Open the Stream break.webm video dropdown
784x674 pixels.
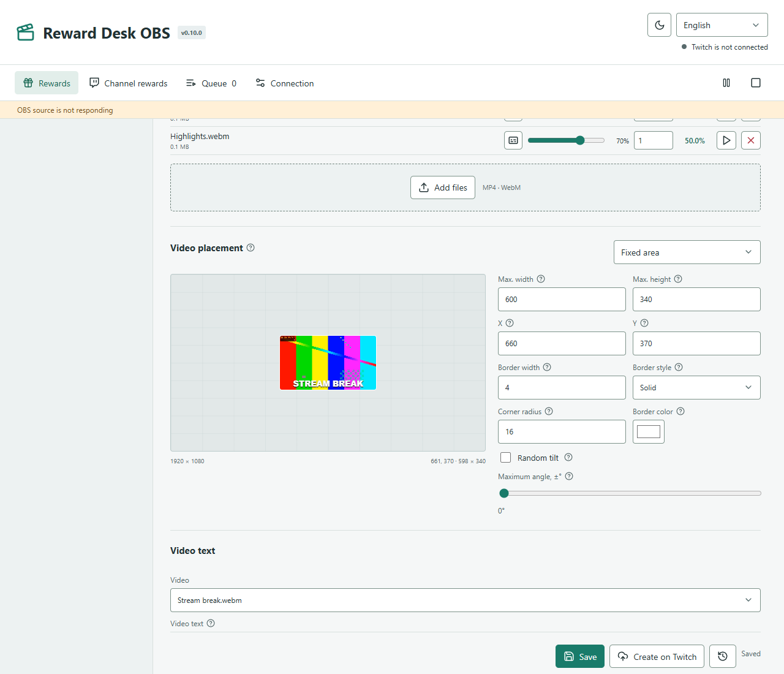click(x=466, y=600)
